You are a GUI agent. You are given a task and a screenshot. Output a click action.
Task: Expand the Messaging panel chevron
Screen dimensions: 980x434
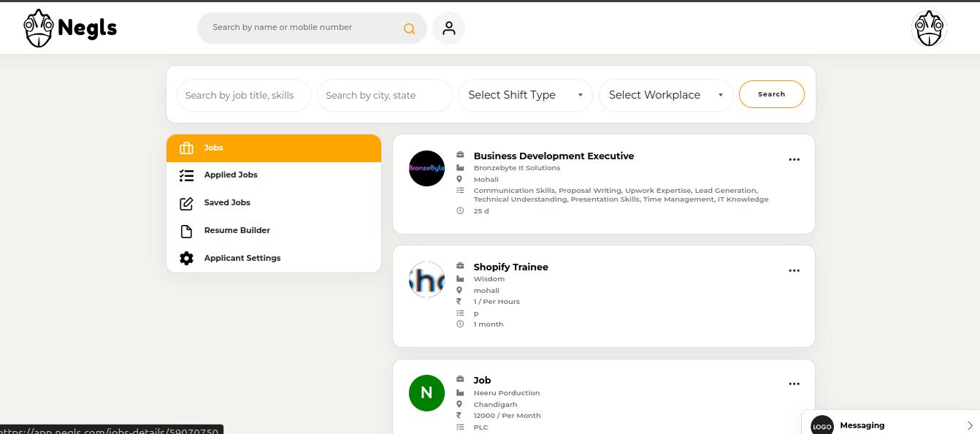tap(969, 425)
